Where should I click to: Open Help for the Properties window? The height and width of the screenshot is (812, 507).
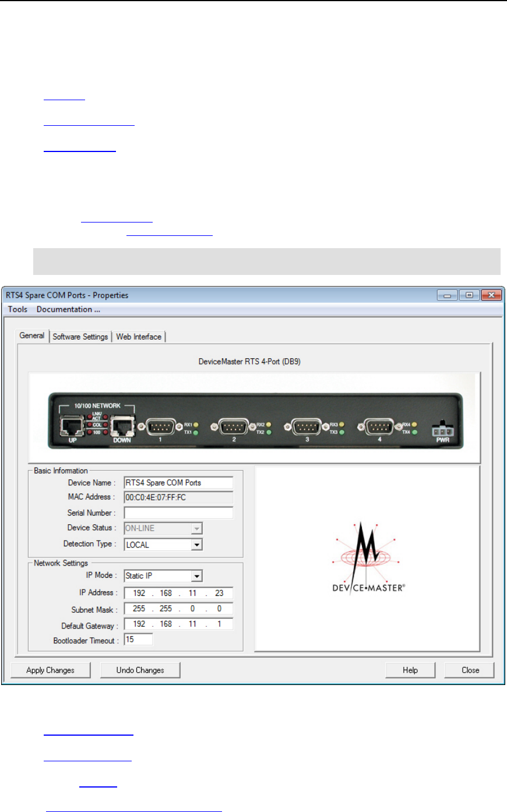(x=410, y=670)
